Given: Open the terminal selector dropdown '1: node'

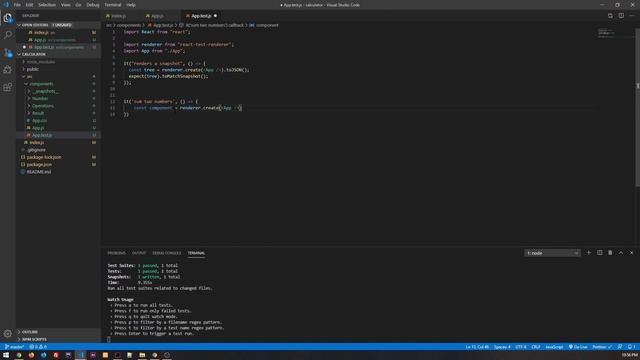Looking at the screenshot, I should click(552, 253).
